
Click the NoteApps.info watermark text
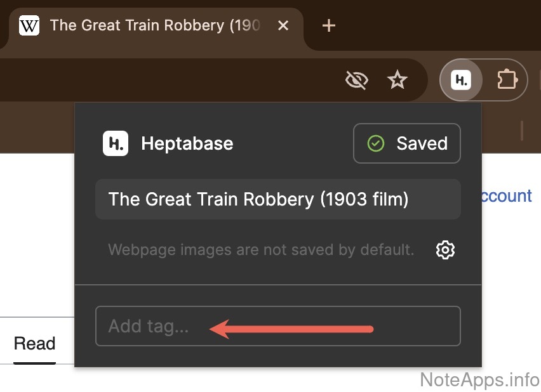point(479,380)
